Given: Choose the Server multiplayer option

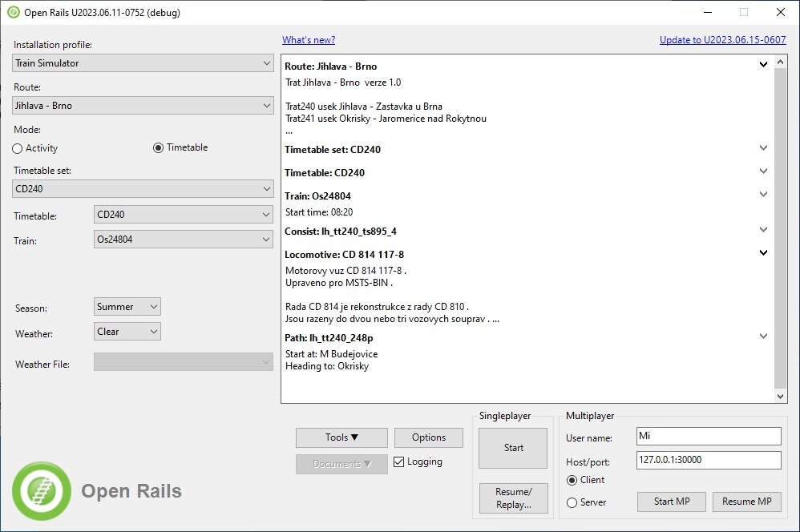Looking at the screenshot, I should pos(572,502).
